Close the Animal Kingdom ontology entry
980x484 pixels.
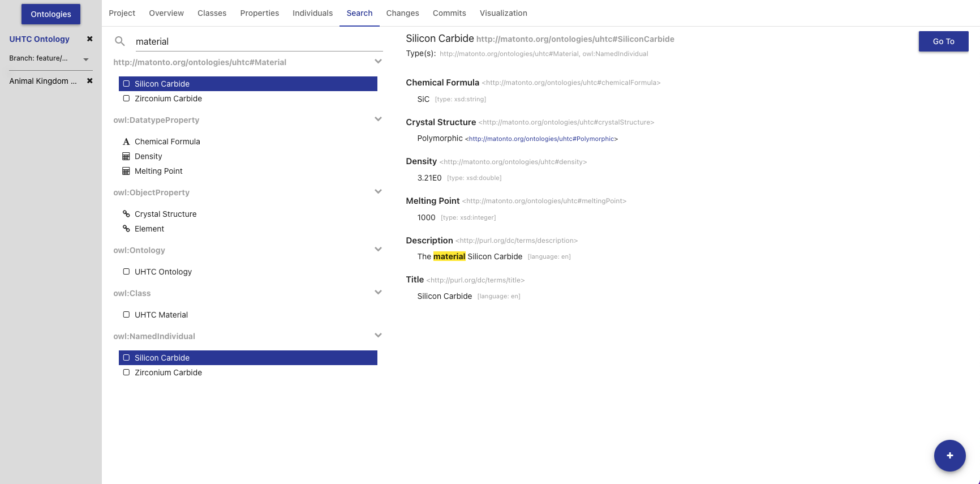click(89, 81)
